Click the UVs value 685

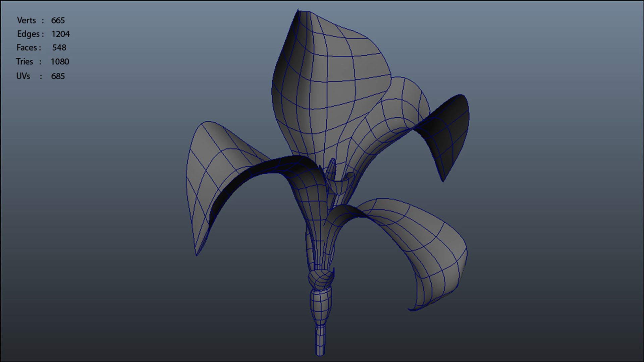(58, 76)
